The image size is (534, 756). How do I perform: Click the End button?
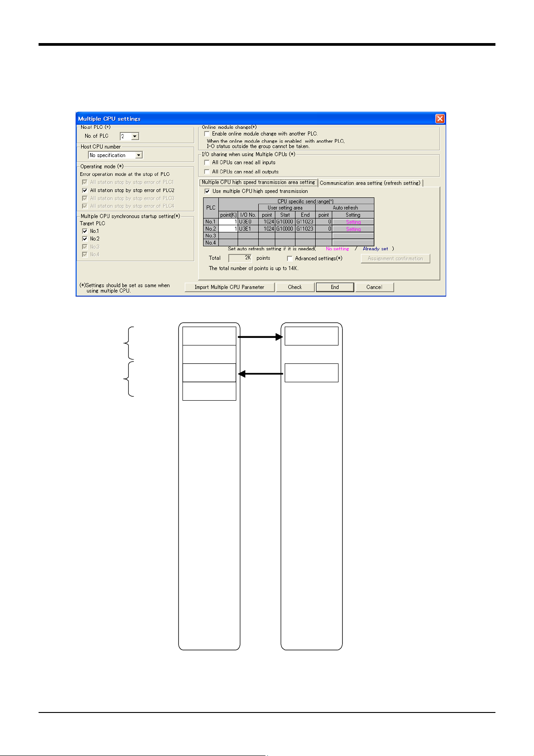(335, 287)
